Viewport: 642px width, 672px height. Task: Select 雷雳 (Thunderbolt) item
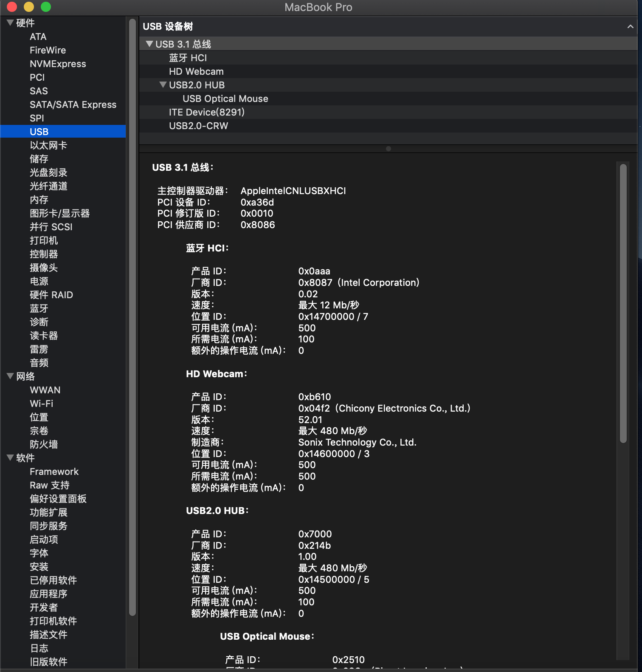point(39,349)
